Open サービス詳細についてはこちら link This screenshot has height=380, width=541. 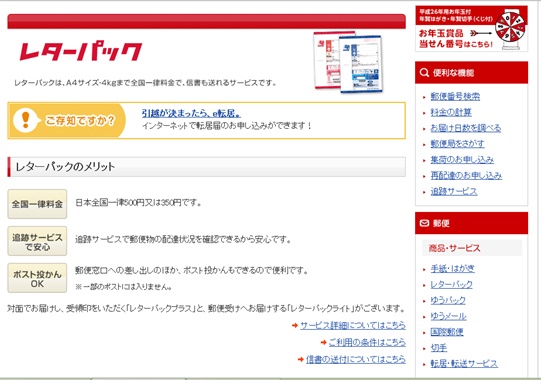[x=353, y=325]
